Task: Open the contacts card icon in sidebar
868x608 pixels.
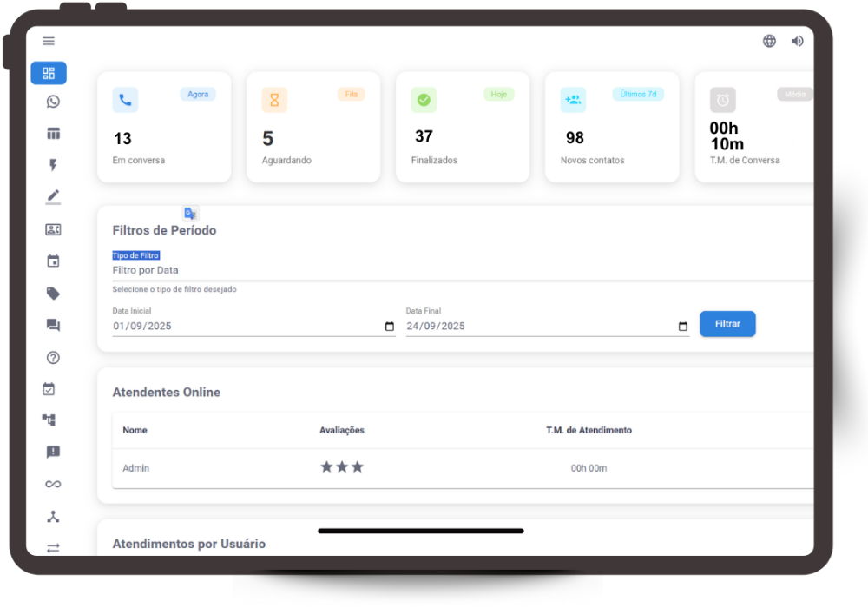Action: point(53,229)
